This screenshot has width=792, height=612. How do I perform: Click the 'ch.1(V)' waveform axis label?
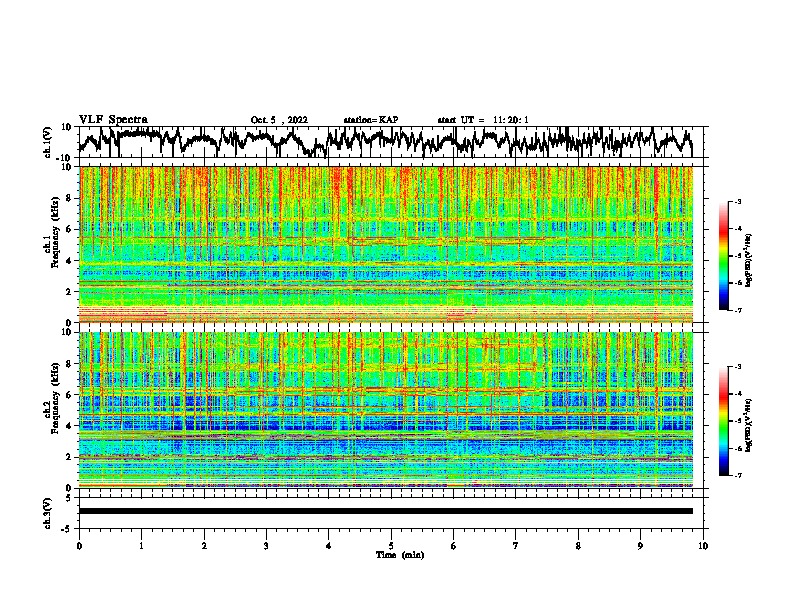pos(48,142)
